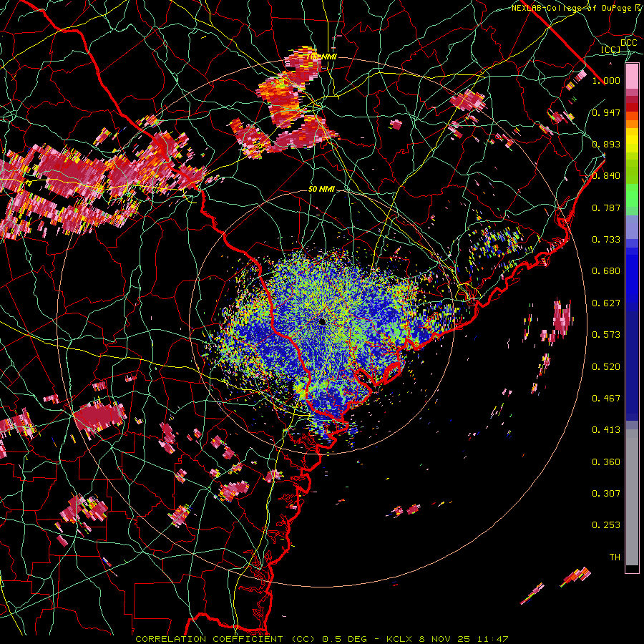
Task: Click the orange segment of the color bar
Action: [632, 120]
